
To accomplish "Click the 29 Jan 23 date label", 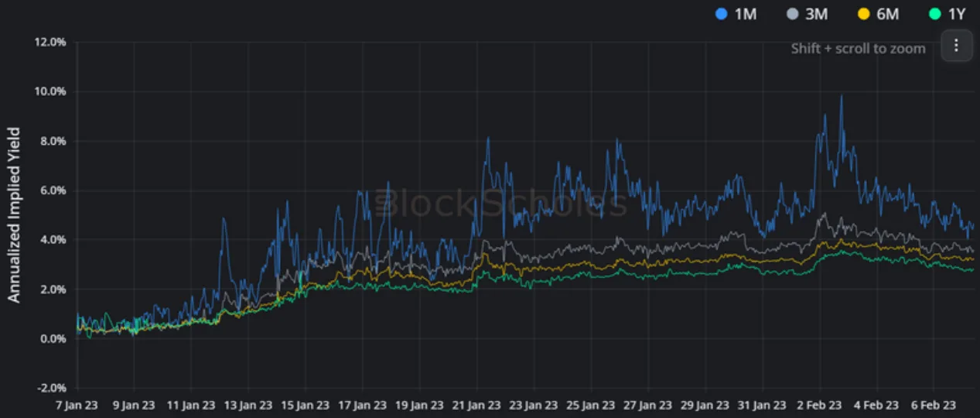I will (x=705, y=405).
